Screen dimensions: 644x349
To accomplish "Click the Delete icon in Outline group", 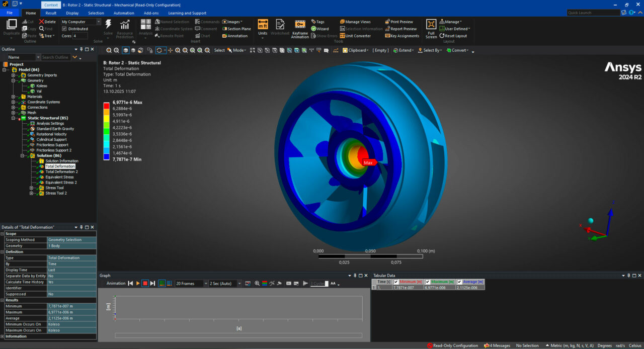I will (x=42, y=22).
